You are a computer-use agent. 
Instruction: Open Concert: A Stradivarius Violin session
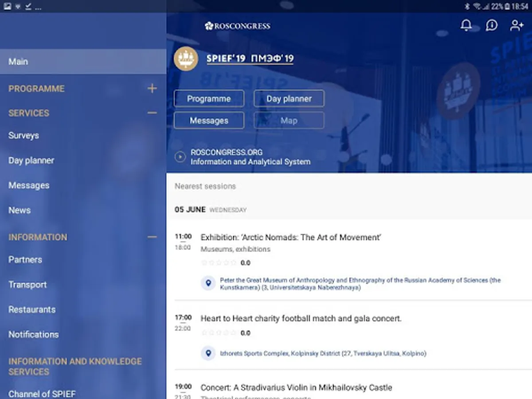pyautogui.click(x=296, y=387)
